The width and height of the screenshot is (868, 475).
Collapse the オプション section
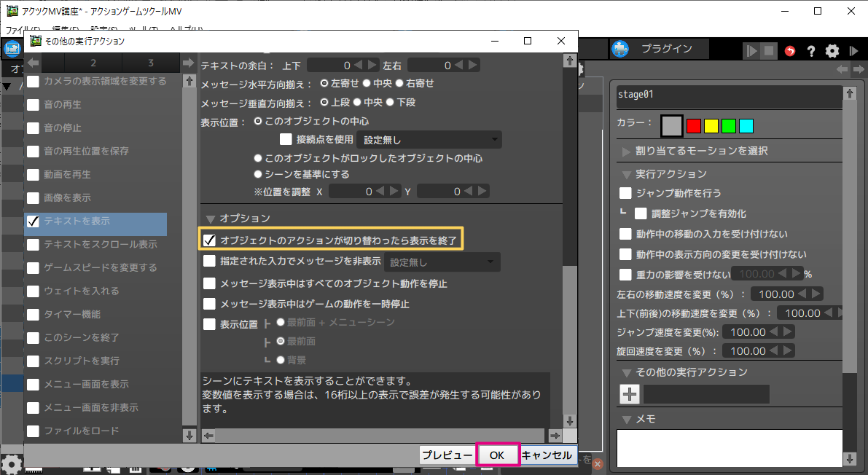coord(211,218)
